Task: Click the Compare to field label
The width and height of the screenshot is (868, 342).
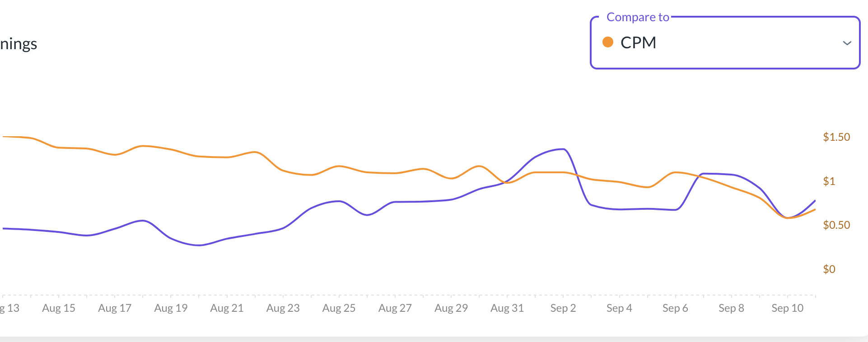Action: 637,17
